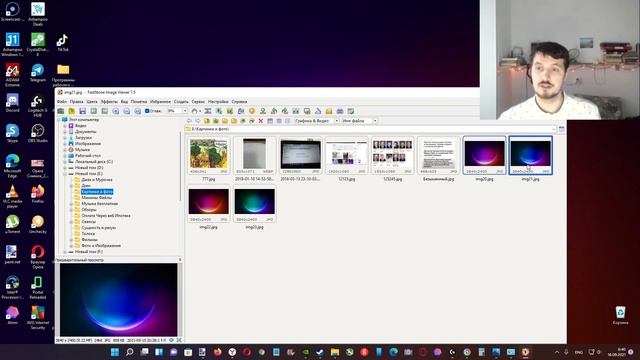The height and width of the screenshot is (360, 640).
Task: Open the Справка menu
Action: coord(239,102)
